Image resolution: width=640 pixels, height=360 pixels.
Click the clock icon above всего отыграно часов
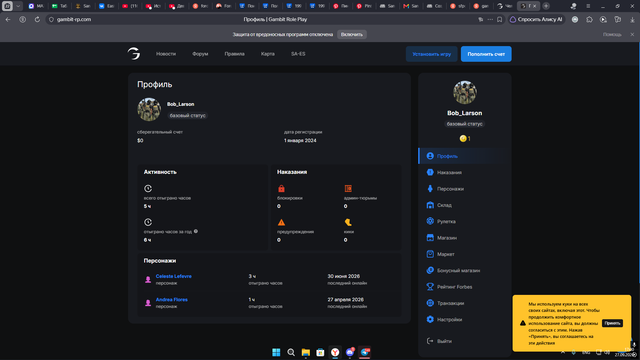(x=148, y=189)
